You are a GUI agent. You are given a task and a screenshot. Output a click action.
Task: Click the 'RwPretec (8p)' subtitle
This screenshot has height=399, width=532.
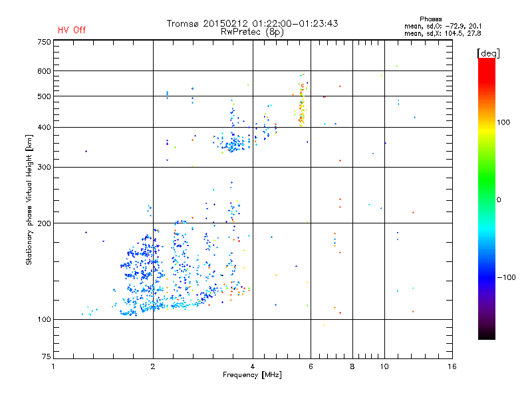coord(252,32)
